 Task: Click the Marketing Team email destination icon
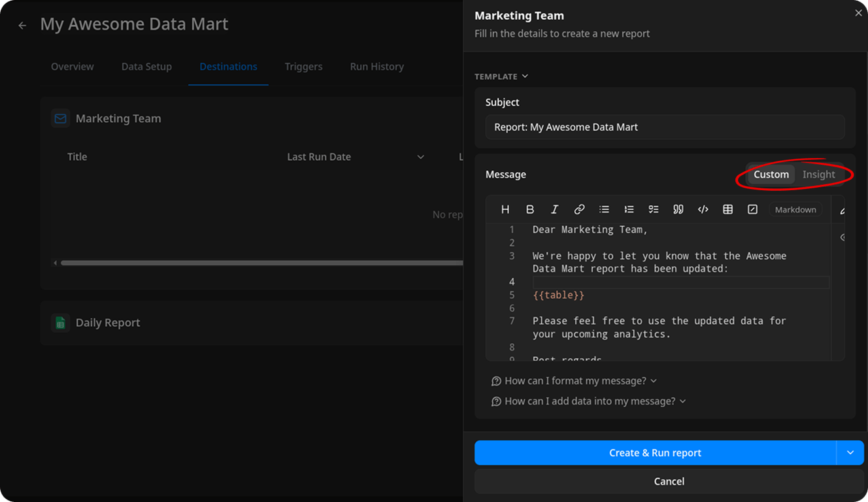(61, 118)
